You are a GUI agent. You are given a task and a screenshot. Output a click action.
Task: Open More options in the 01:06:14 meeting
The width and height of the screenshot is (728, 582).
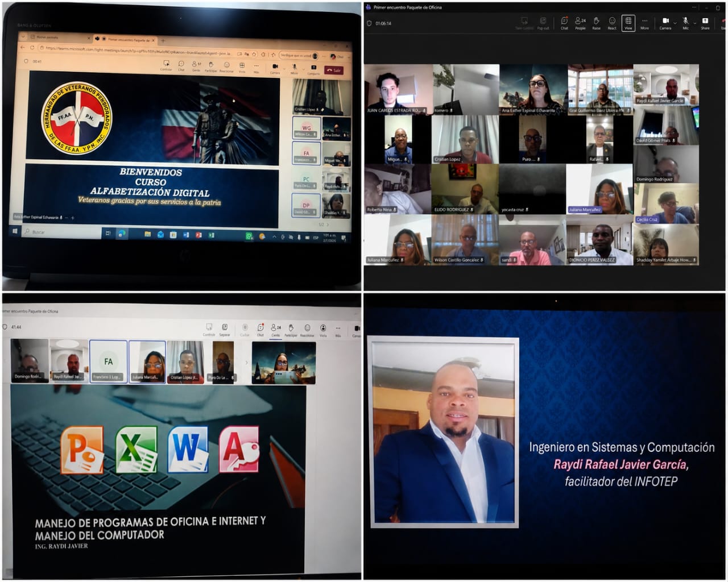click(644, 23)
